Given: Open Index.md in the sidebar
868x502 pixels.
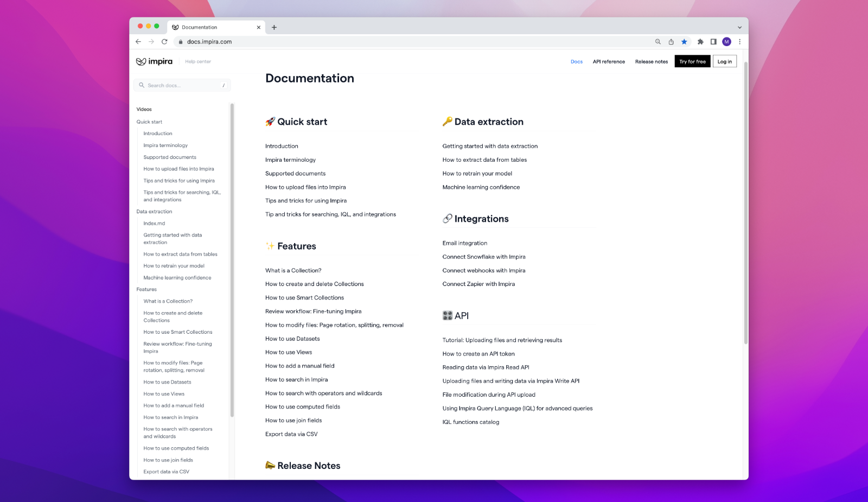Looking at the screenshot, I should click(154, 224).
